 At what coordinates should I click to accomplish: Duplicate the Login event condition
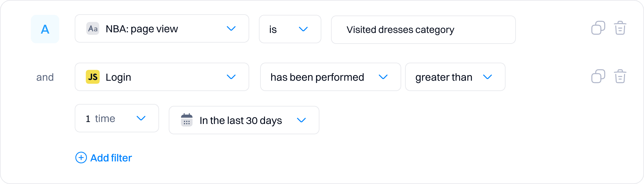click(598, 77)
